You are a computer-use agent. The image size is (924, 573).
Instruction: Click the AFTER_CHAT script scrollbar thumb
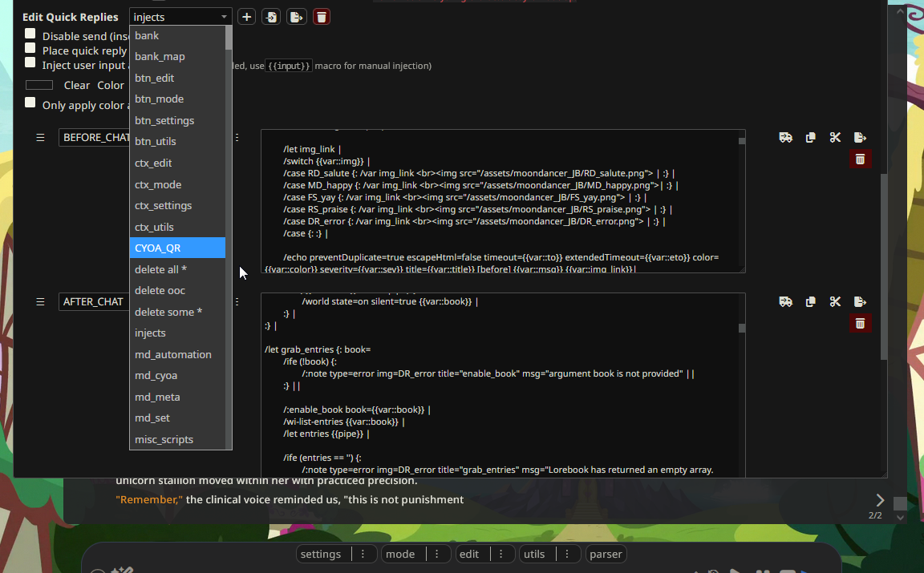pyautogui.click(x=741, y=328)
